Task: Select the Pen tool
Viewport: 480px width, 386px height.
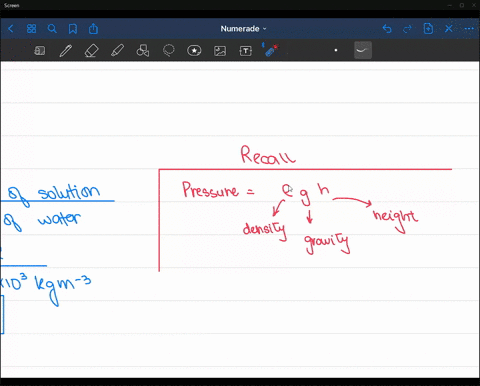Action: click(66, 51)
